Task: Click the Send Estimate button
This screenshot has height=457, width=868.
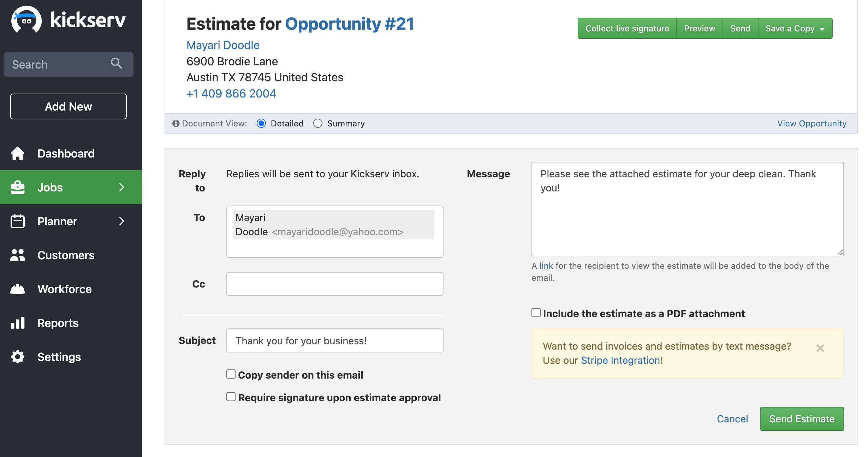Action: (x=802, y=419)
